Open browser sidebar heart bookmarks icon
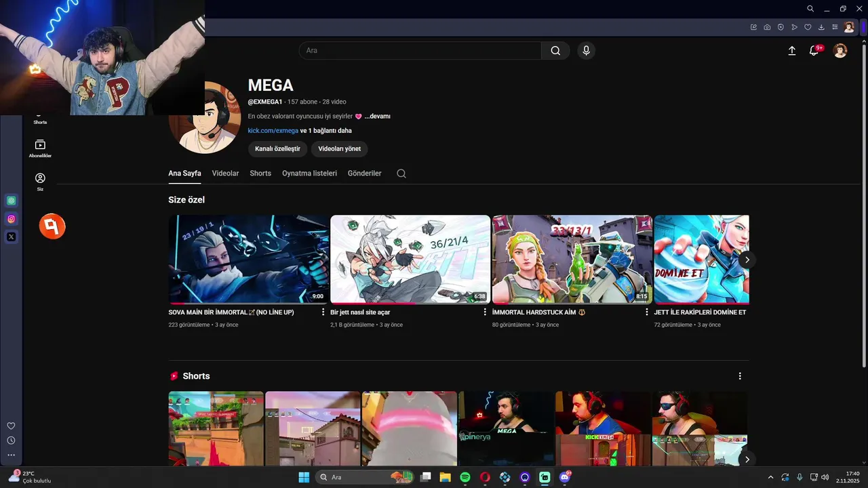 point(11,426)
